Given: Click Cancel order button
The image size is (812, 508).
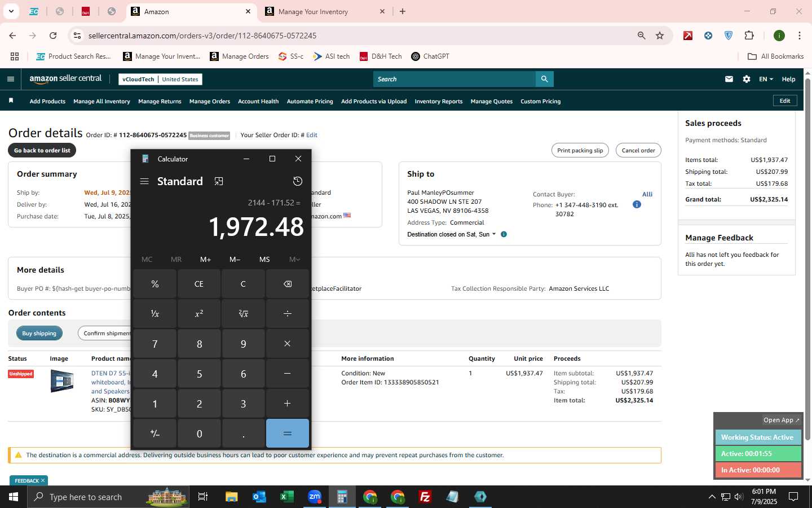Looking at the screenshot, I should pos(638,151).
